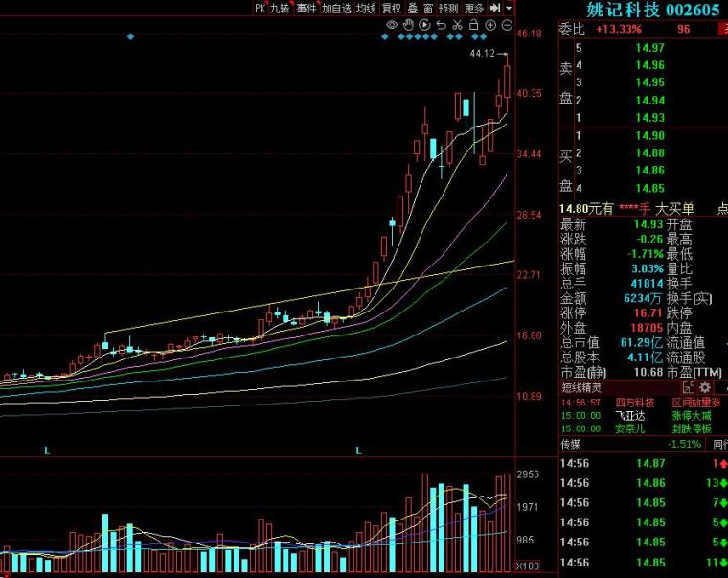Click the 金额 6234万 value
Image resolution: width=728 pixels, height=578 pixels.
[643, 298]
